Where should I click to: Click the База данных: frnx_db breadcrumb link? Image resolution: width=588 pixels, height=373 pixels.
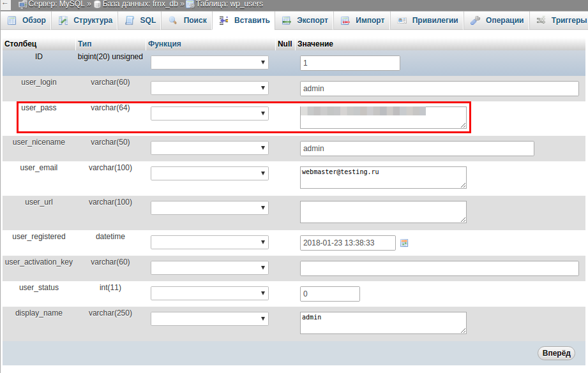(x=140, y=4)
